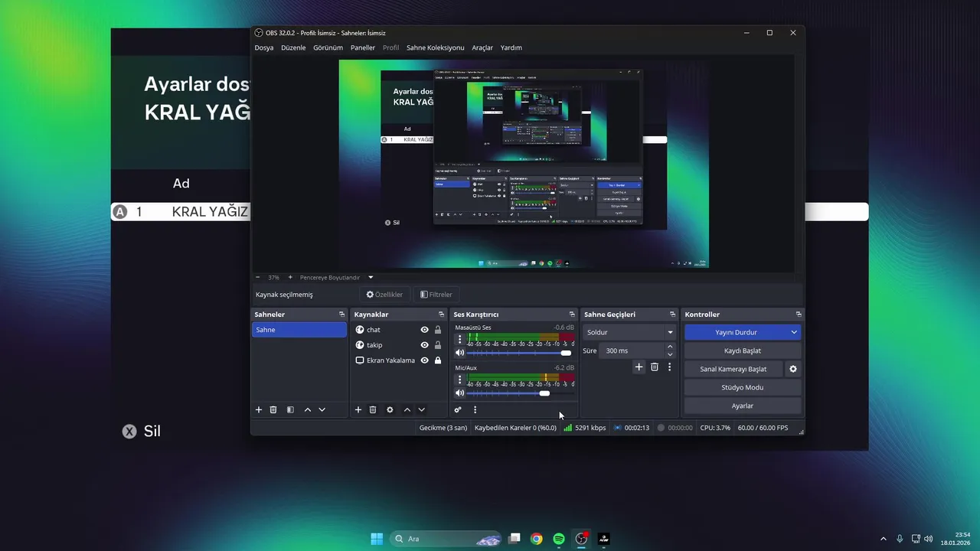Click the Süre 300 ms field
980x551 pixels.
[x=632, y=350]
